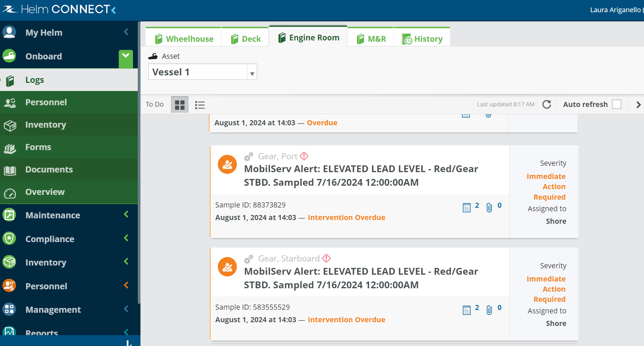
Task: Open the Gear, Port MobilServ Alert title
Action: coord(361,176)
